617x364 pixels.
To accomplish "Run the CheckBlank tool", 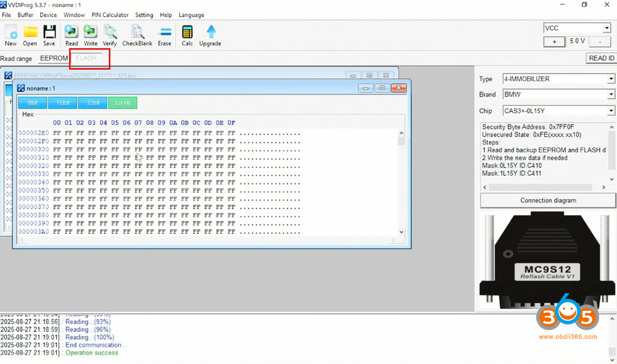I will click(138, 35).
